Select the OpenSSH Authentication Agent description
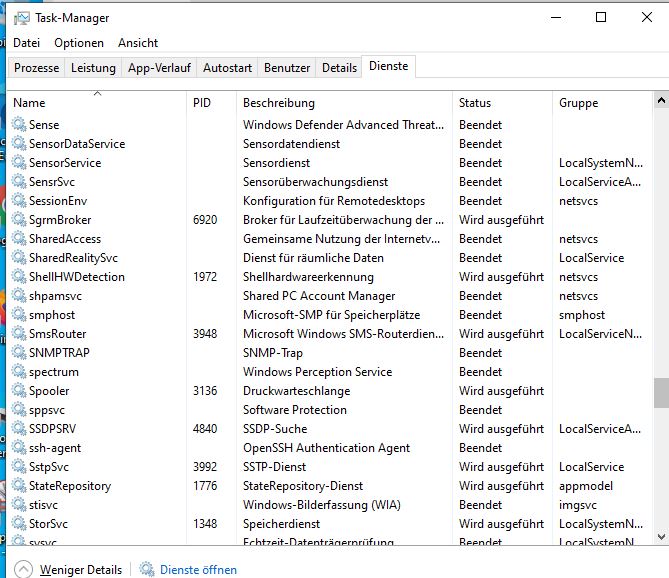 pos(326,447)
